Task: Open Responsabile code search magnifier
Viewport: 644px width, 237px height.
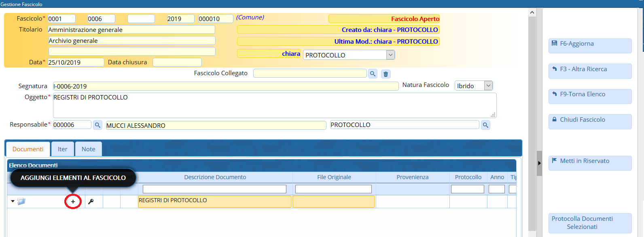Action: pyautogui.click(x=97, y=125)
